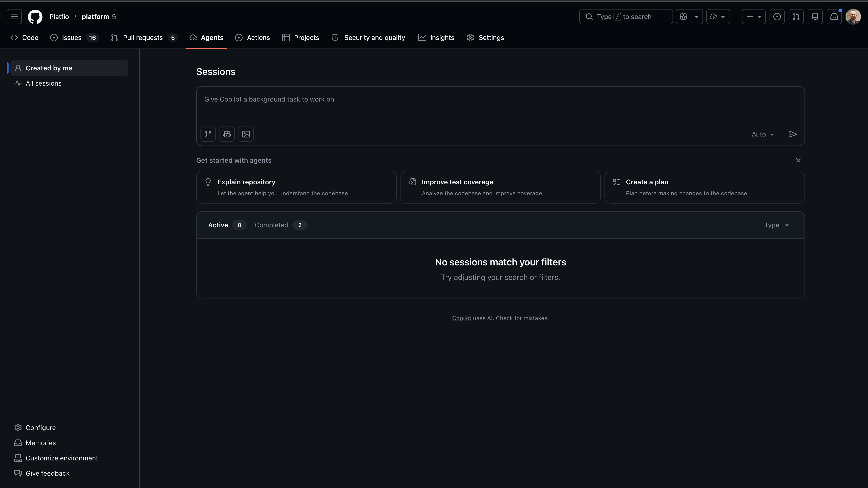Send the task with the paper plane icon
The width and height of the screenshot is (868, 488).
click(x=793, y=134)
